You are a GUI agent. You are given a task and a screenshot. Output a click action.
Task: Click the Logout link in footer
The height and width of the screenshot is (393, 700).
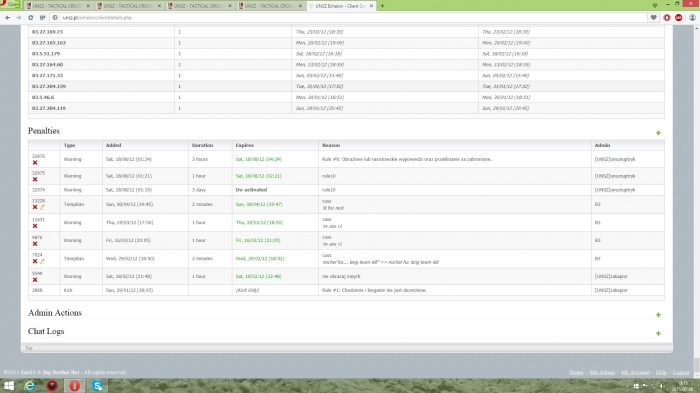(x=681, y=372)
